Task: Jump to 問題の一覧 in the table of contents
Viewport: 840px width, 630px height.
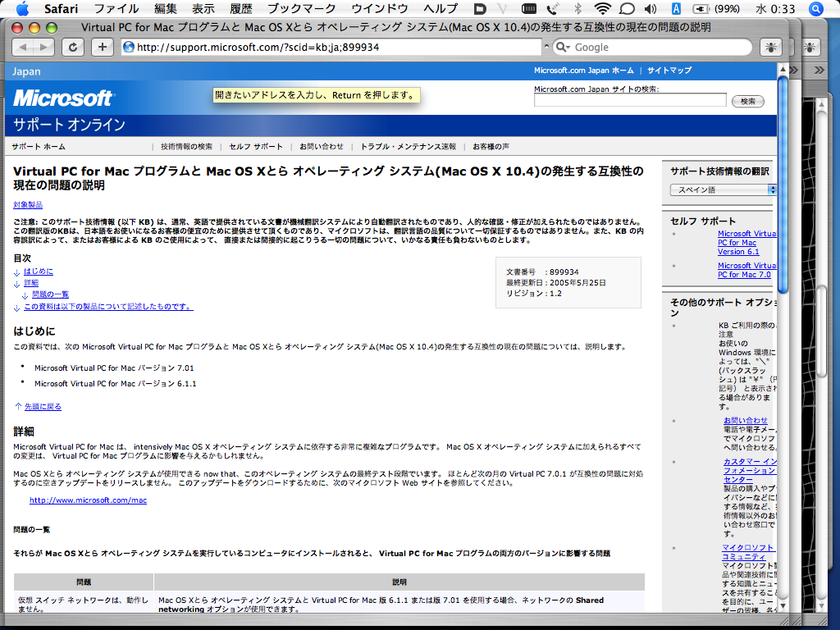Action: [50, 294]
